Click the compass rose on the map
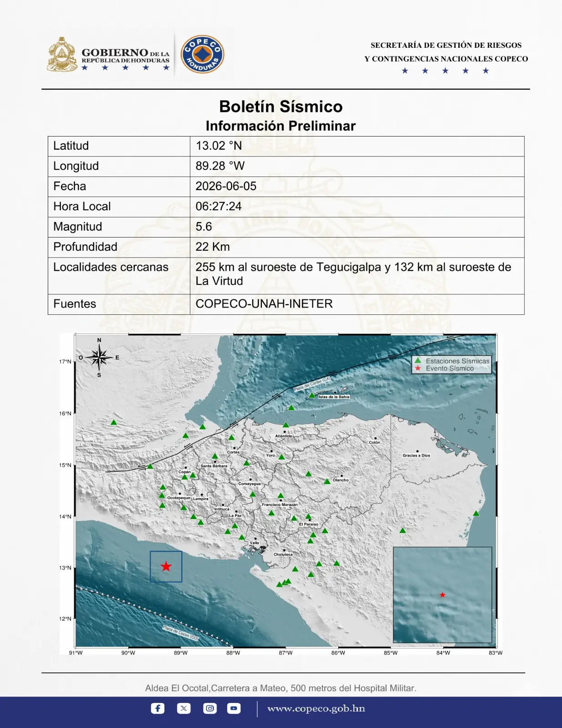 pos(99,358)
